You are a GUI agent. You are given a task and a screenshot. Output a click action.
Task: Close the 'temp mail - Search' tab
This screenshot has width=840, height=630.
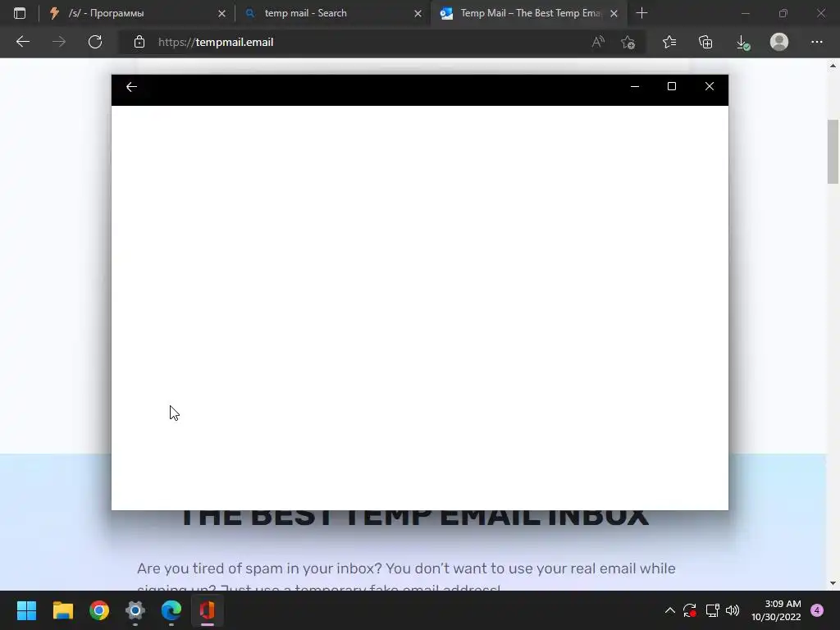point(418,13)
